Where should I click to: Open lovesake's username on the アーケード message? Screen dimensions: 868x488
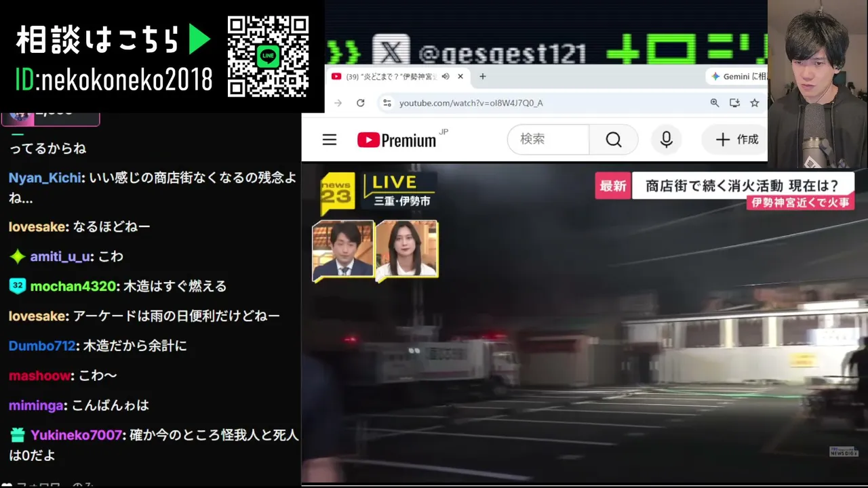(x=38, y=316)
